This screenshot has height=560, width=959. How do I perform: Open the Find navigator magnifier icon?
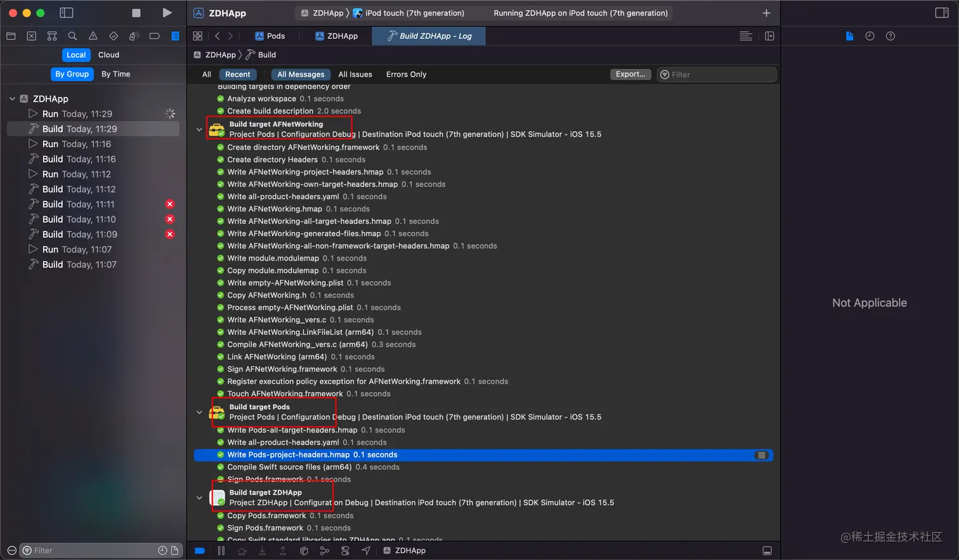(72, 36)
